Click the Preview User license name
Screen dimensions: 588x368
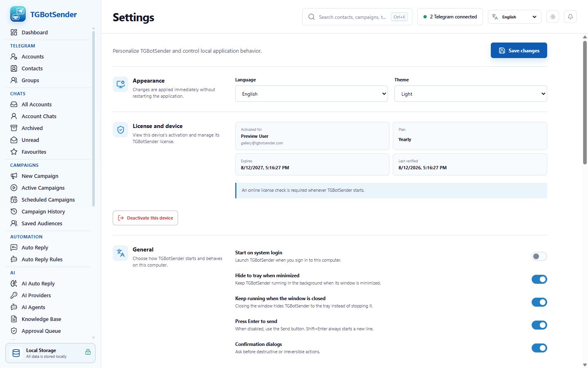[255, 136]
